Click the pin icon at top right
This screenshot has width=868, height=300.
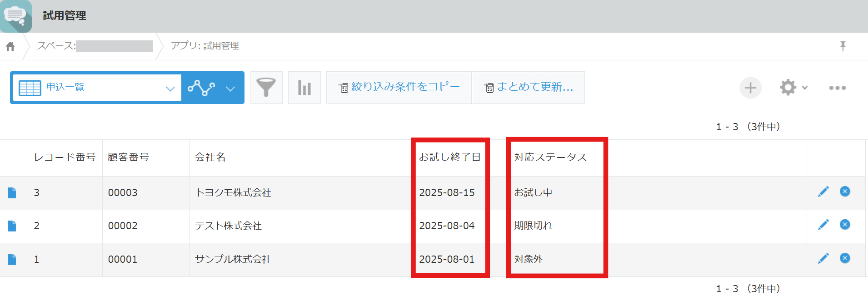[x=843, y=46]
